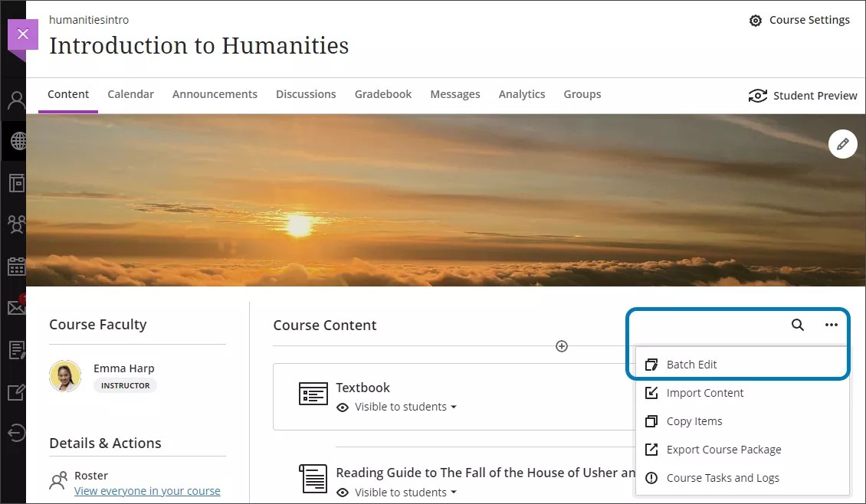Viewport: 866px width, 504px height.
Task: Switch to the Gradebook tab
Action: (x=382, y=93)
